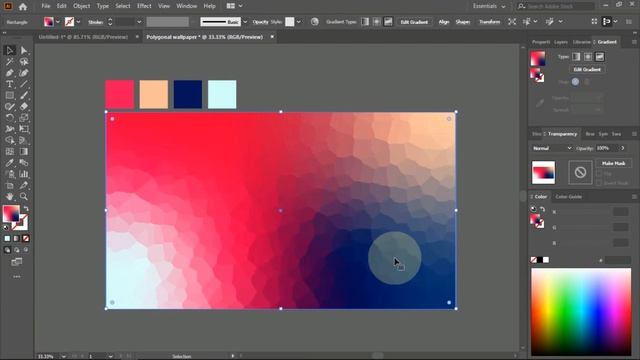Choose Freeform gradient type in Gradient panel
Viewport: 640px width, 360px height.
coord(600,57)
